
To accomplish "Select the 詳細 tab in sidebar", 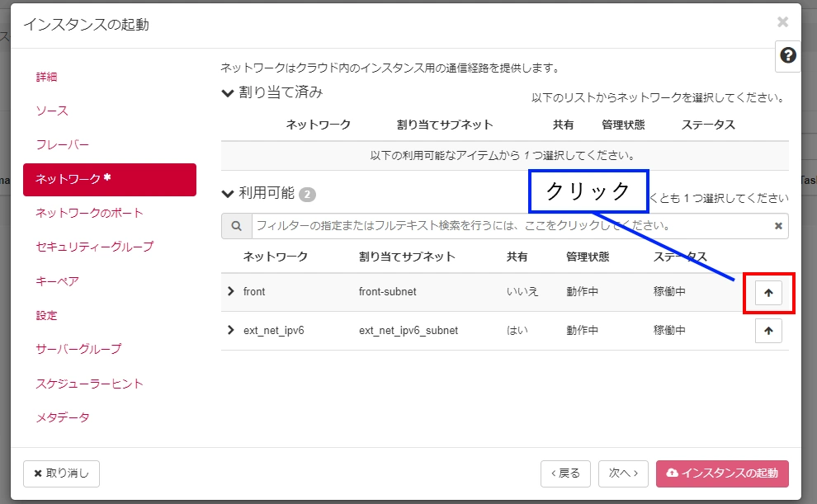I will tap(47, 77).
